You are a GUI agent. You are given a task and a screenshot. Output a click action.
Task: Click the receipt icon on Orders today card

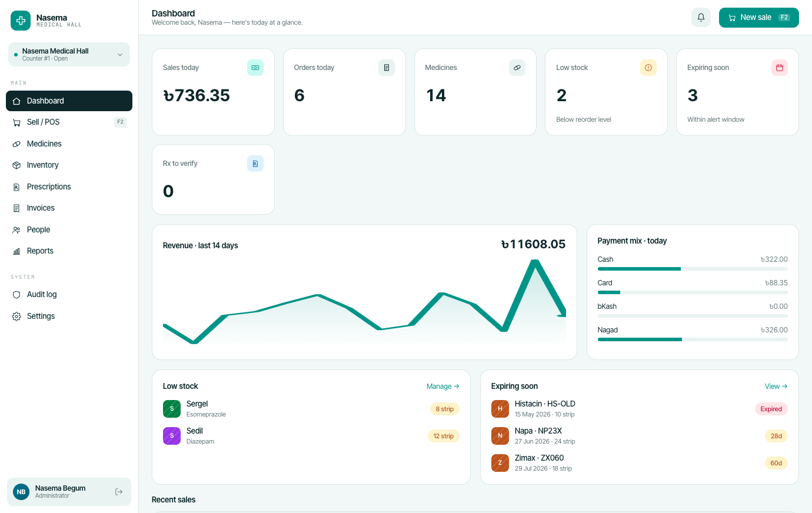click(x=387, y=68)
